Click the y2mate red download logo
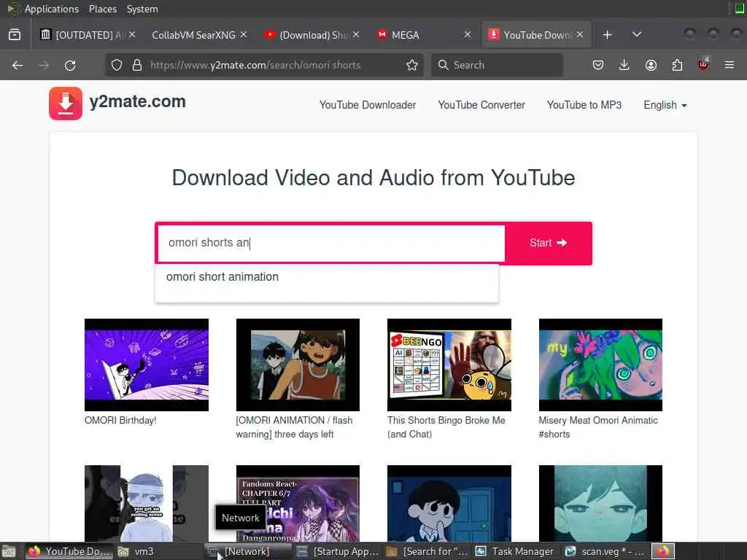The height and width of the screenshot is (560, 747). point(66,104)
